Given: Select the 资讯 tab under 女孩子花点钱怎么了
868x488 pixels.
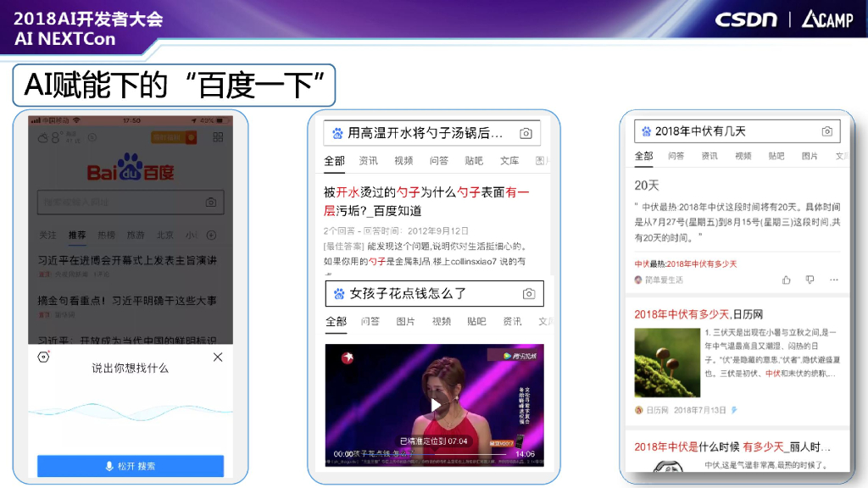Looking at the screenshot, I should 512,321.
